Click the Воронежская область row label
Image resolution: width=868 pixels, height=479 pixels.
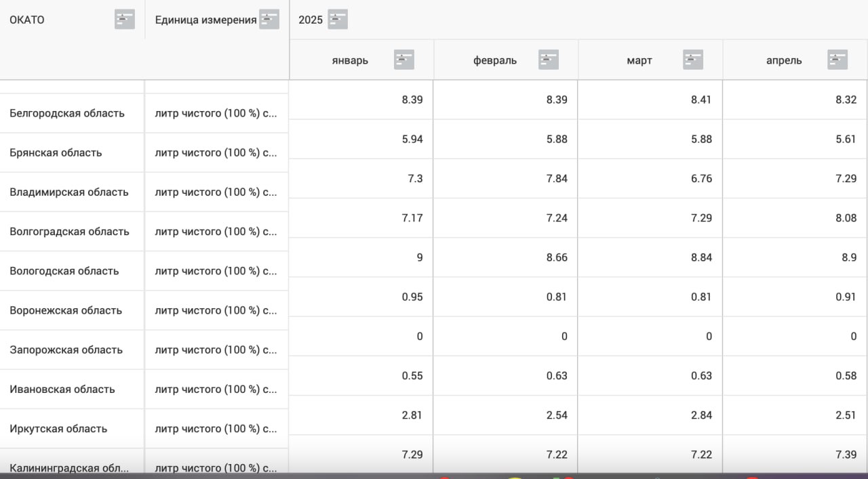[66, 310]
